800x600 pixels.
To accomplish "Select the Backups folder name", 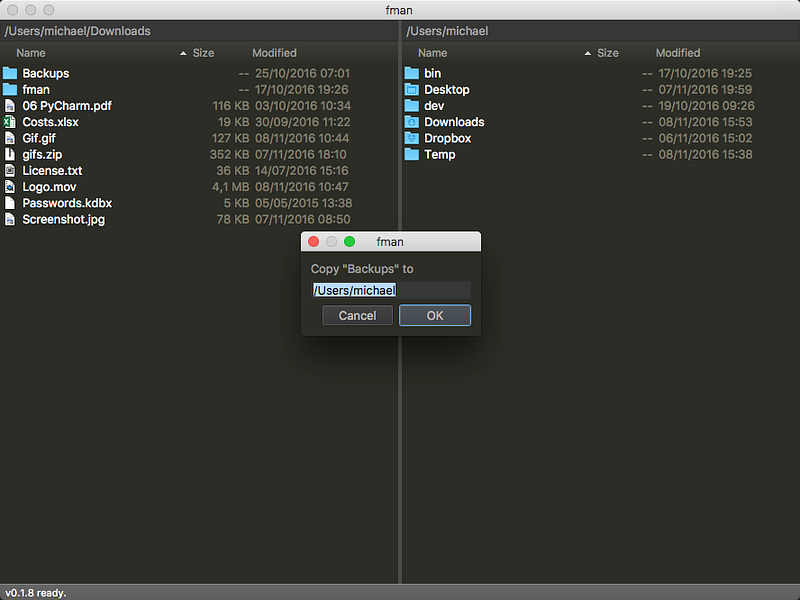I will point(46,73).
